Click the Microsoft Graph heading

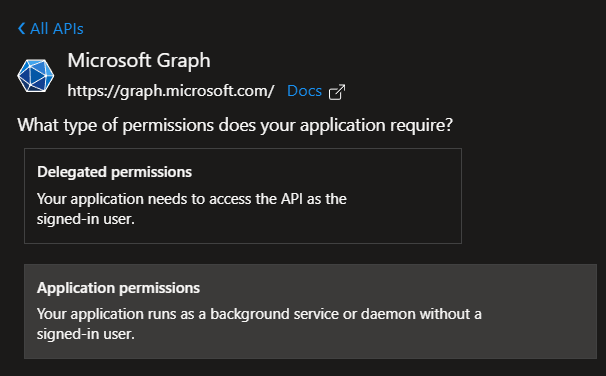[139, 61]
